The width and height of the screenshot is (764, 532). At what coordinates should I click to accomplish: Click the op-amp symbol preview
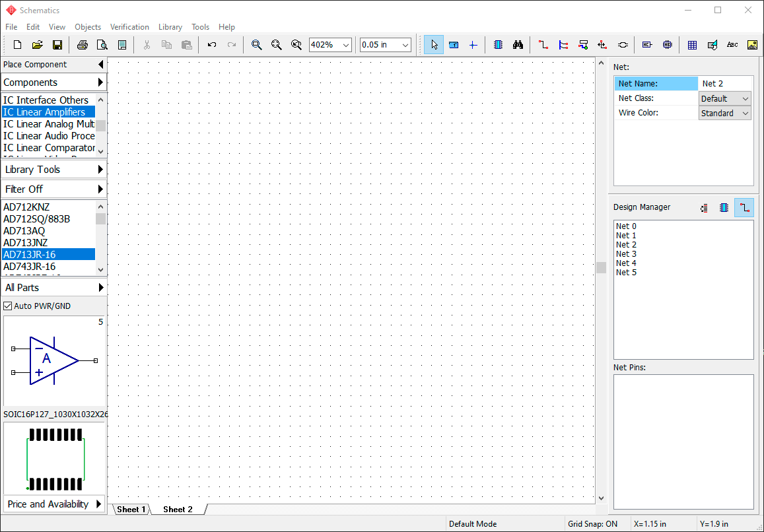54,360
